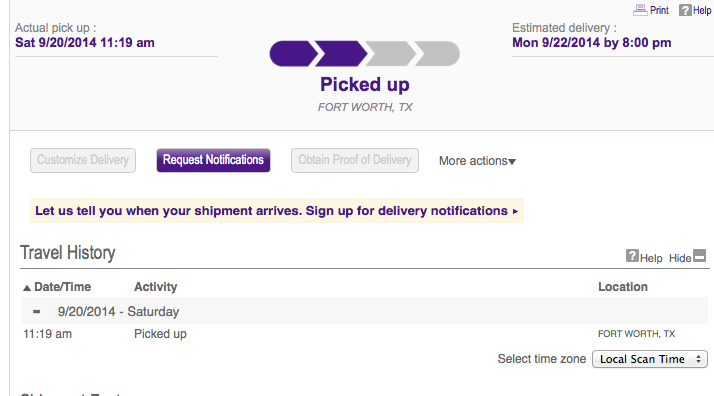Click the last gray progress step
The height and width of the screenshot is (396, 714).
pos(437,54)
